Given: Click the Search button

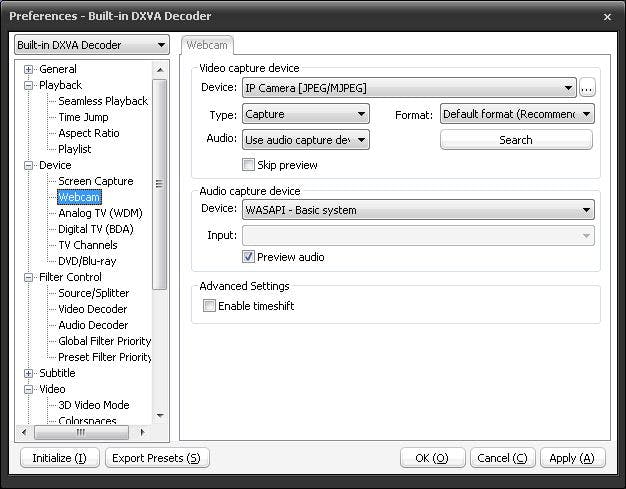Looking at the screenshot, I should 516,140.
